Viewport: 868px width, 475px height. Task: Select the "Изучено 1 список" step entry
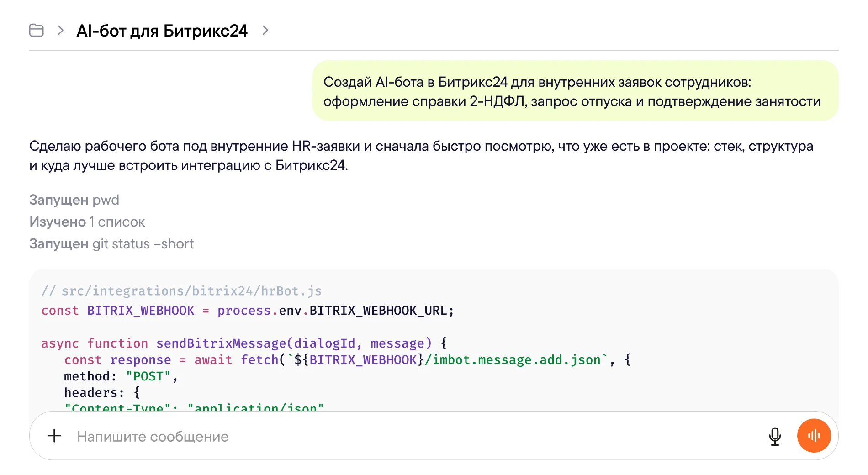click(87, 222)
